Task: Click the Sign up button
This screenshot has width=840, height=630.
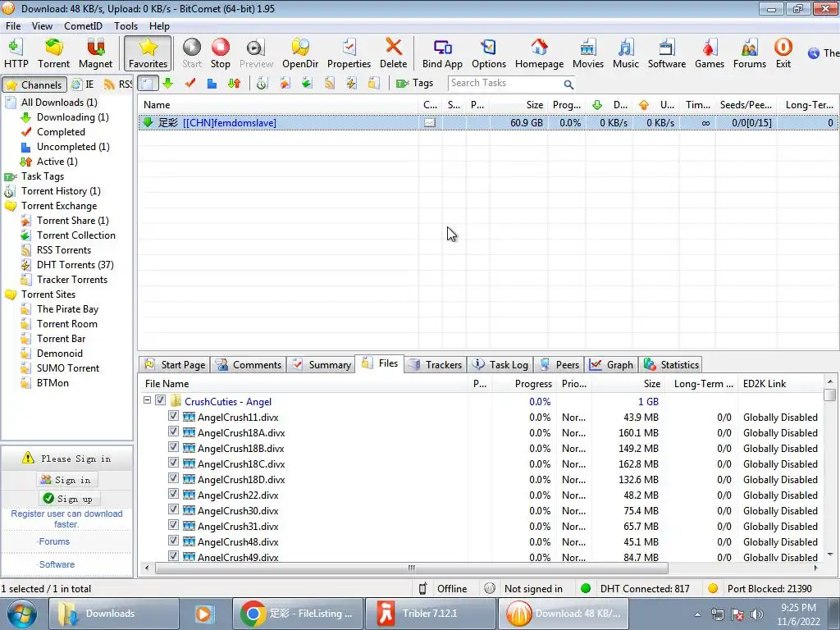Action: click(68, 499)
